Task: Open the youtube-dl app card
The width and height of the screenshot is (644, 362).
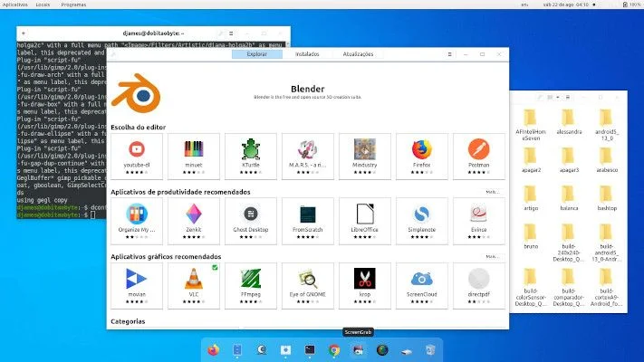Action: coord(137,157)
